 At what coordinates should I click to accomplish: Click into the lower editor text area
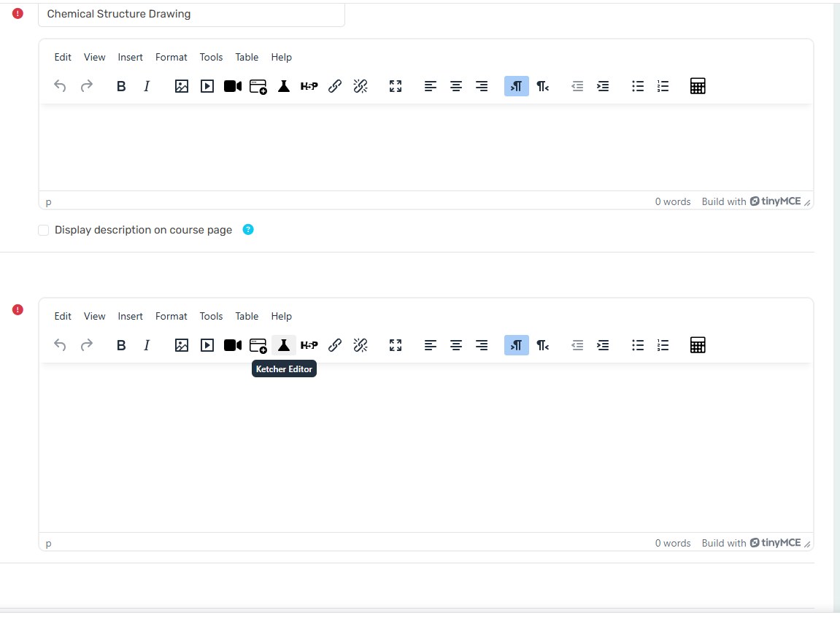pyautogui.click(x=426, y=447)
